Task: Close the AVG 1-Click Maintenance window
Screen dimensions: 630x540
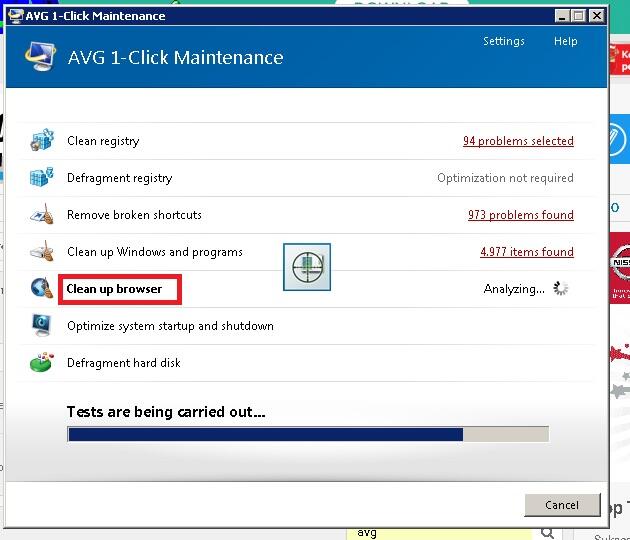Action: click(x=597, y=16)
